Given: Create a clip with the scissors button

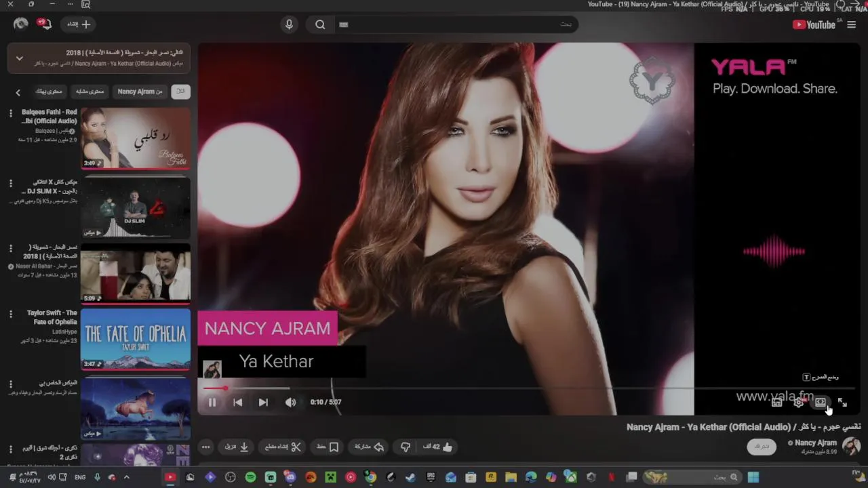Looking at the screenshot, I should 283,447.
